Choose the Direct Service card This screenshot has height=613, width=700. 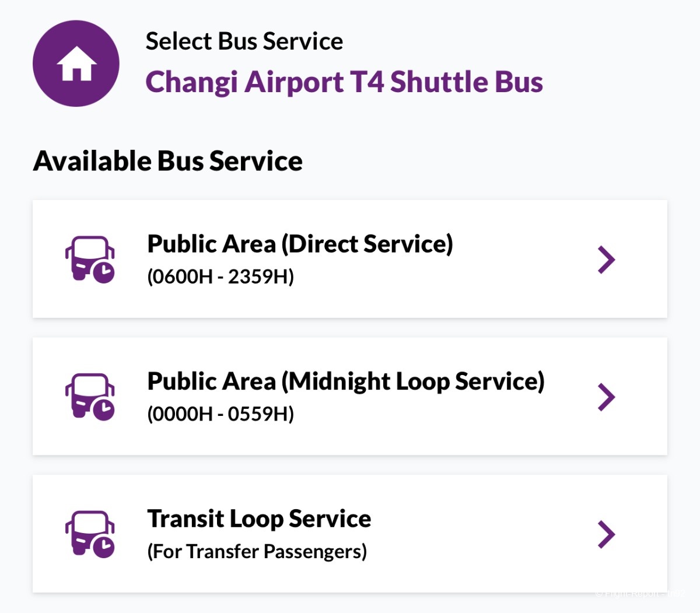(x=350, y=259)
